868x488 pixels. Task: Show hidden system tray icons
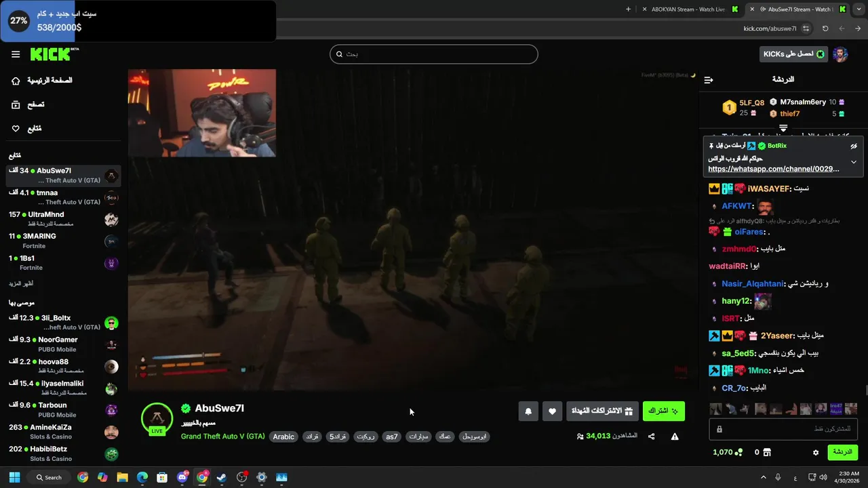click(x=764, y=477)
